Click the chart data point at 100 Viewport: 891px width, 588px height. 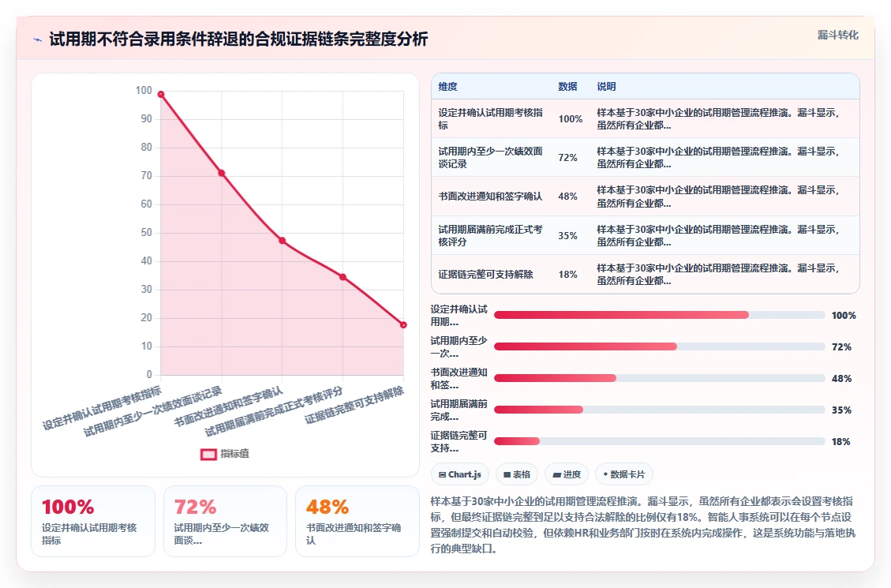(x=161, y=94)
